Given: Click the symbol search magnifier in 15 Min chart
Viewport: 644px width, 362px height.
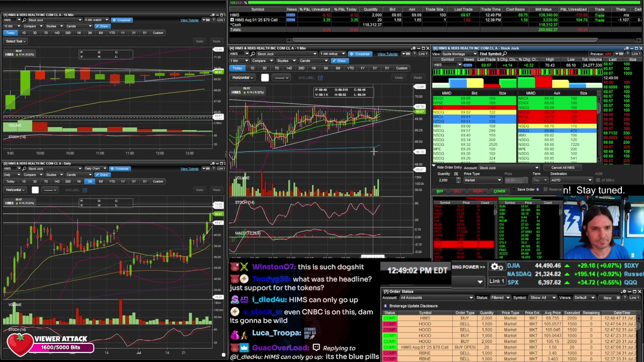Looking at the screenshot, I should pos(24,20).
